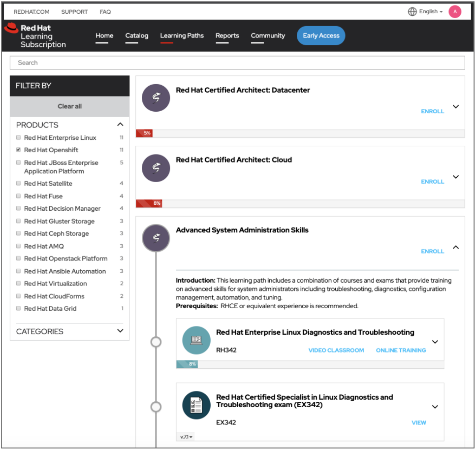Click the Datacenter Architect learning path icon
This screenshot has width=476, height=450.
click(156, 98)
